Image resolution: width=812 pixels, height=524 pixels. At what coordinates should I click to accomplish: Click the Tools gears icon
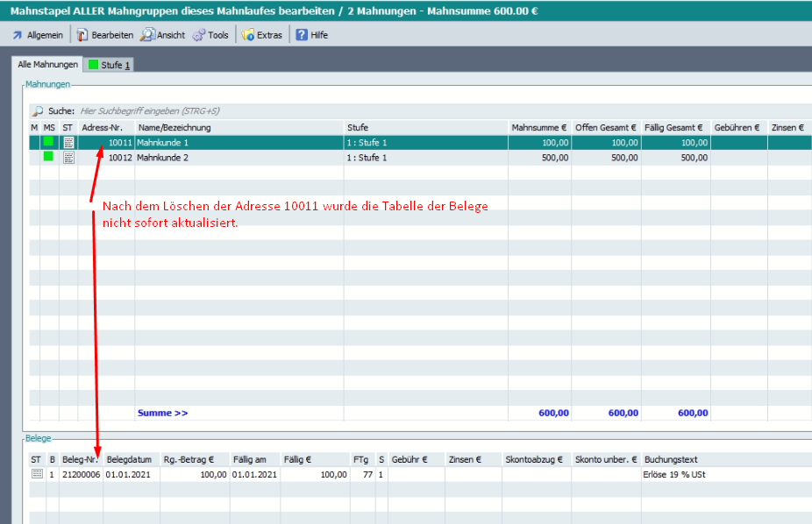coord(199,35)
